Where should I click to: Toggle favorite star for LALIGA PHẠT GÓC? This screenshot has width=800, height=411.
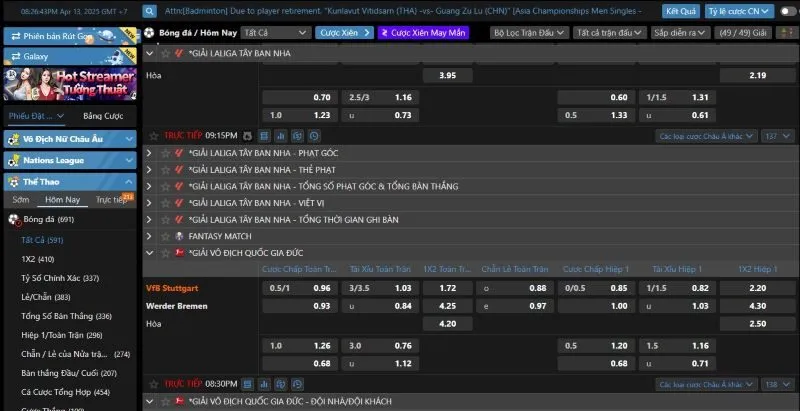pos(163,153)
